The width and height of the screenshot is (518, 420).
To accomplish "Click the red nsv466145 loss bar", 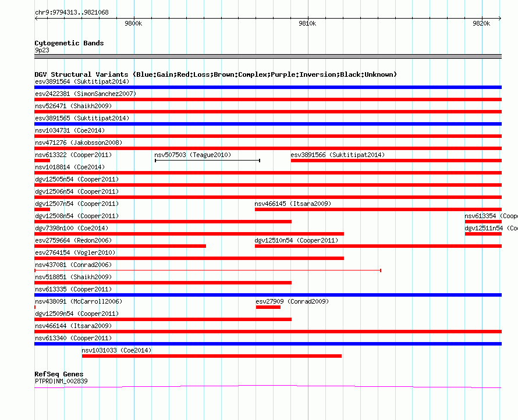I will click(378, 209).
